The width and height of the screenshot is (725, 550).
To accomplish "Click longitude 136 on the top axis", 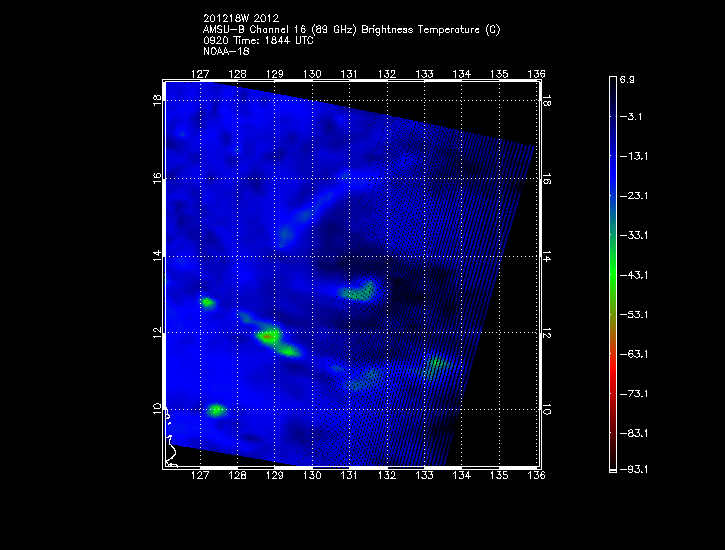I will (x=536, y=74).
